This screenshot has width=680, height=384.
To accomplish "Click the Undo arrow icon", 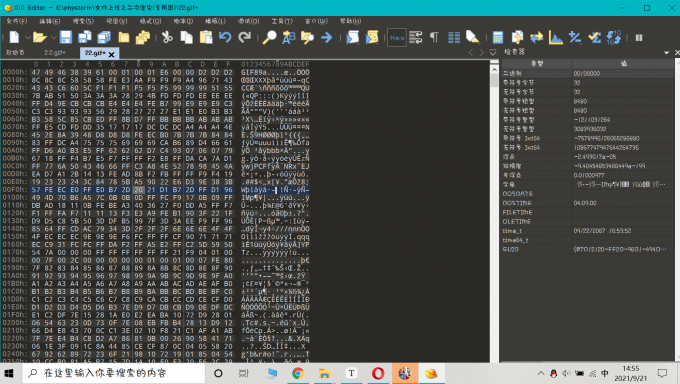I will pos(225,37).
